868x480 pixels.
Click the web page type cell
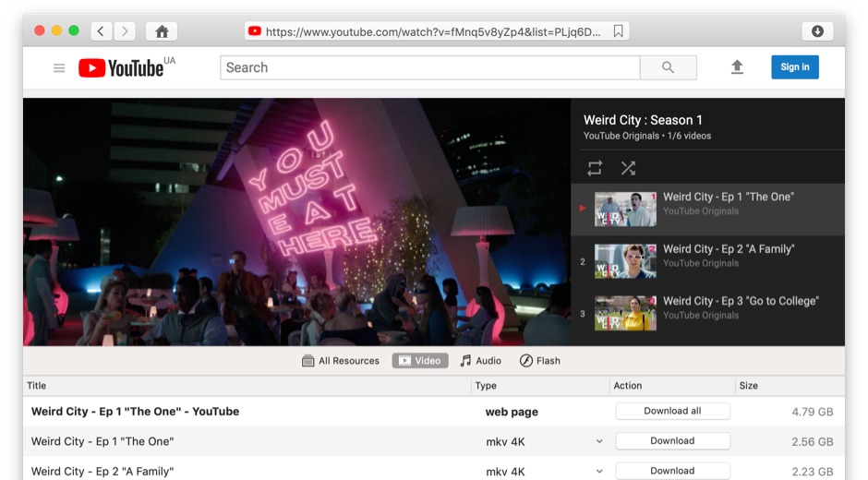pyautogui.click(x=512, y=412)
